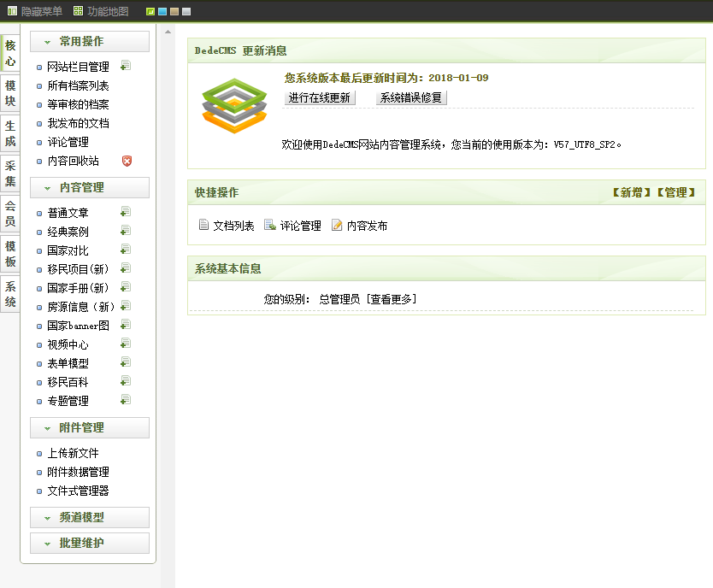Click the add icon next to 专题管理
The image size is (713, 588).
tap(126, 400)
